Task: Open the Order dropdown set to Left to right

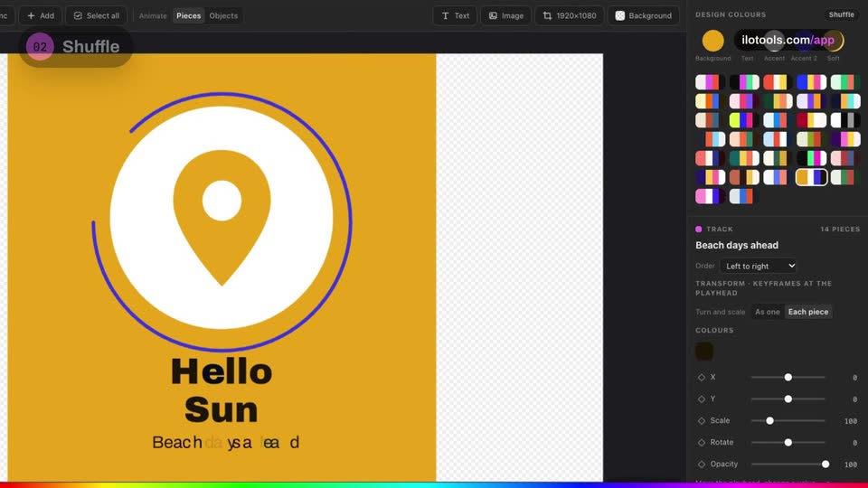Action: click(759, 266)
